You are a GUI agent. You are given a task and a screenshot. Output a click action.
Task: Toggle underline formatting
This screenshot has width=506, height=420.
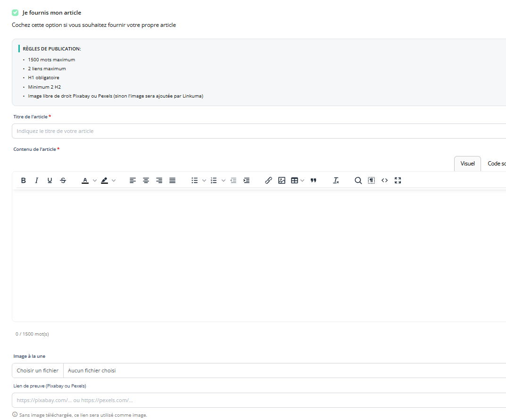tap(50, 181)
